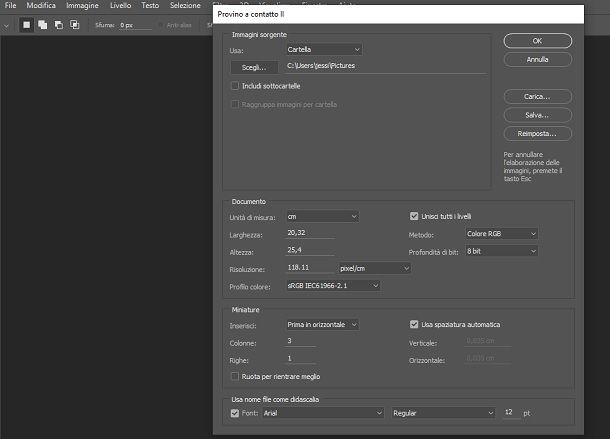Select Add to selection mode icon
Screen dimensions: 610x439
[42, 25]
